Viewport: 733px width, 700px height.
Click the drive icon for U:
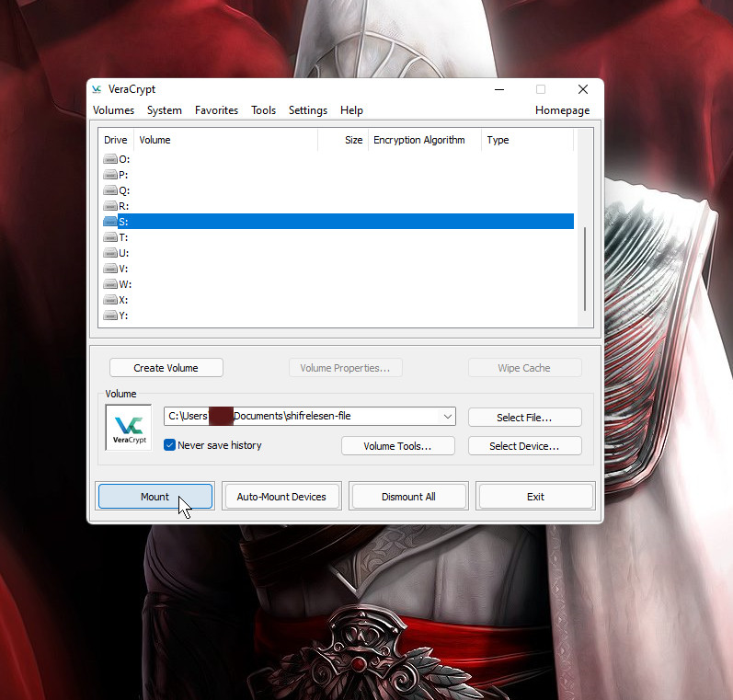click(x=109, y=253)
